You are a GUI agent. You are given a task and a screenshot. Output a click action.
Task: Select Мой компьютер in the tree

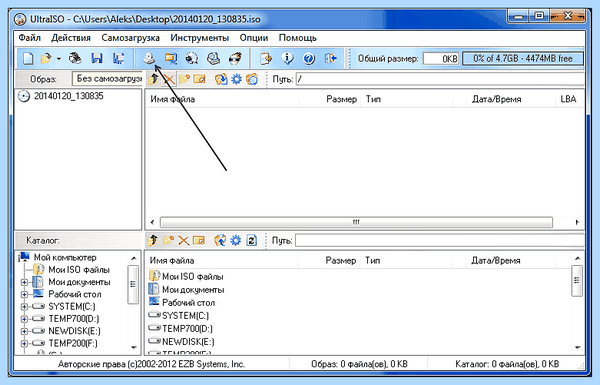click(x=58, y=257)
